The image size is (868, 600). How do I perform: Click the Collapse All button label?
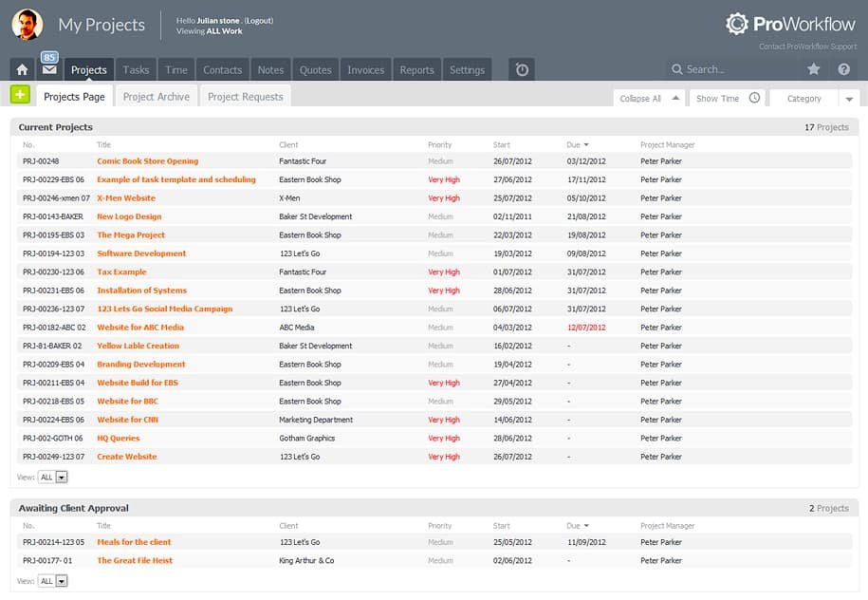pos(640,99)
